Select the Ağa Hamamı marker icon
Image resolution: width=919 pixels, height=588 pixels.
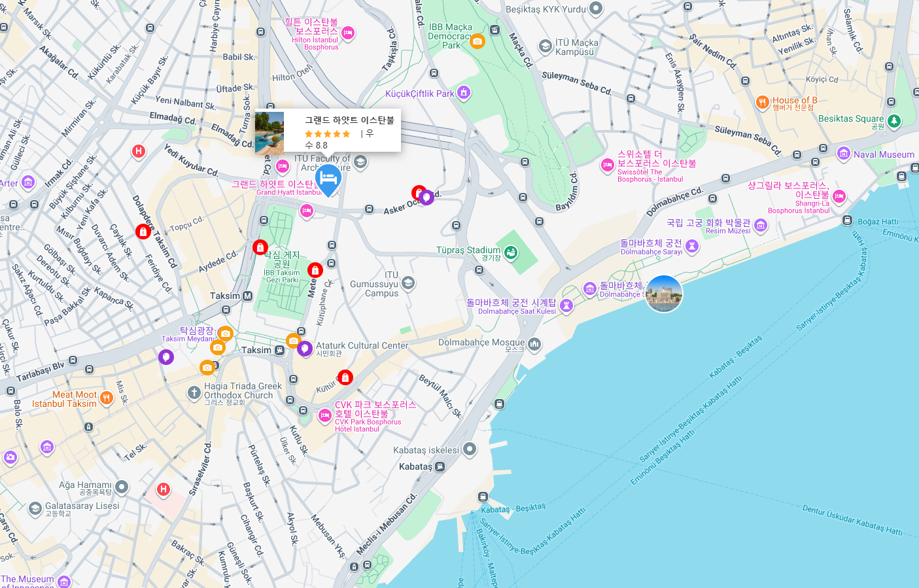click(122, 487)
